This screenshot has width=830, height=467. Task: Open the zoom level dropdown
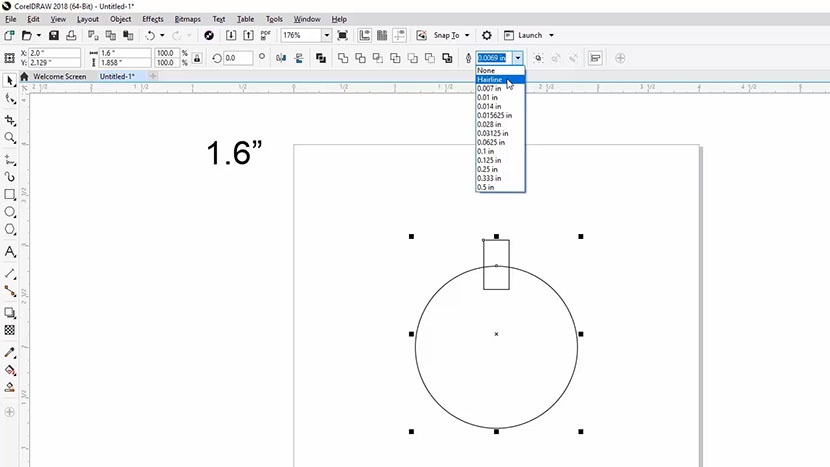pyautogui.click(x=327, y=35)
